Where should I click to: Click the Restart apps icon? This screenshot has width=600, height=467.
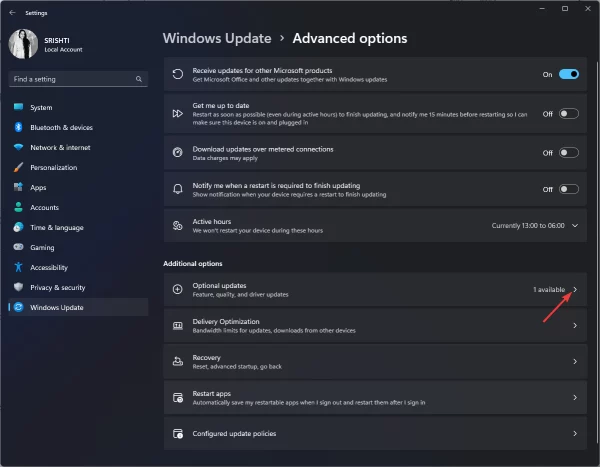pos(178,398)
